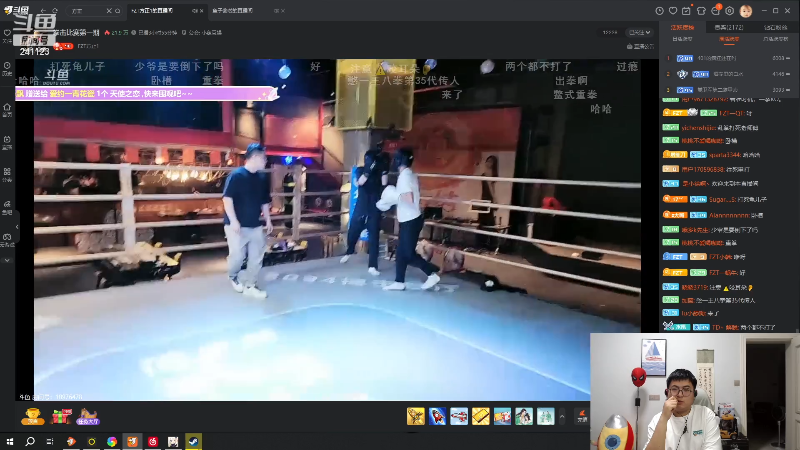Go back with the back arrow
Screen dimensions: 800x450
pos(43,11)
